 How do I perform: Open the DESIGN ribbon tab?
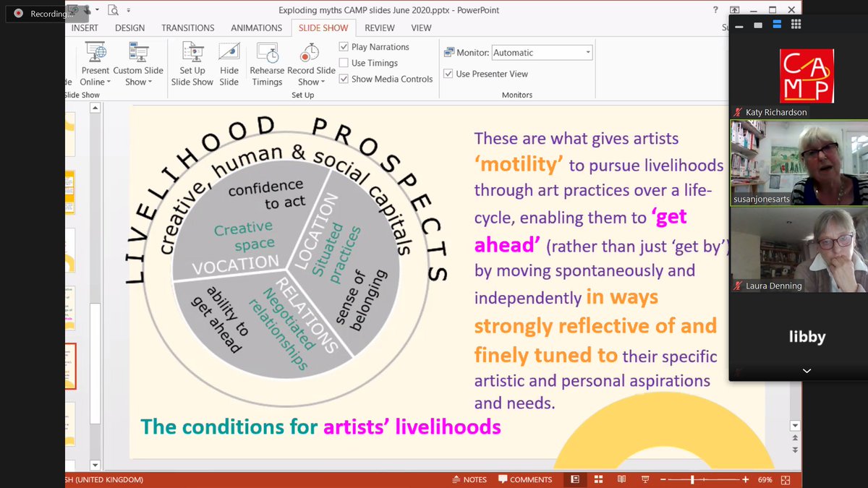tap(129, 27)
